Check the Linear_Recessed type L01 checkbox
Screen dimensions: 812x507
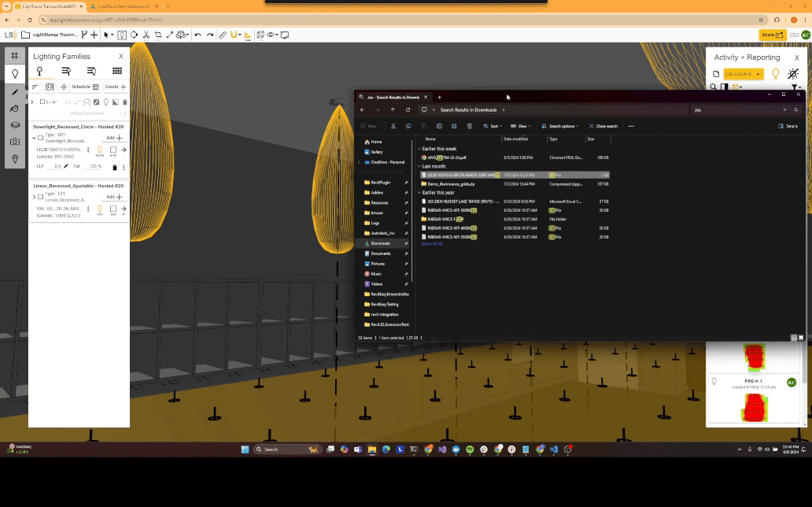tap(40, 196)
